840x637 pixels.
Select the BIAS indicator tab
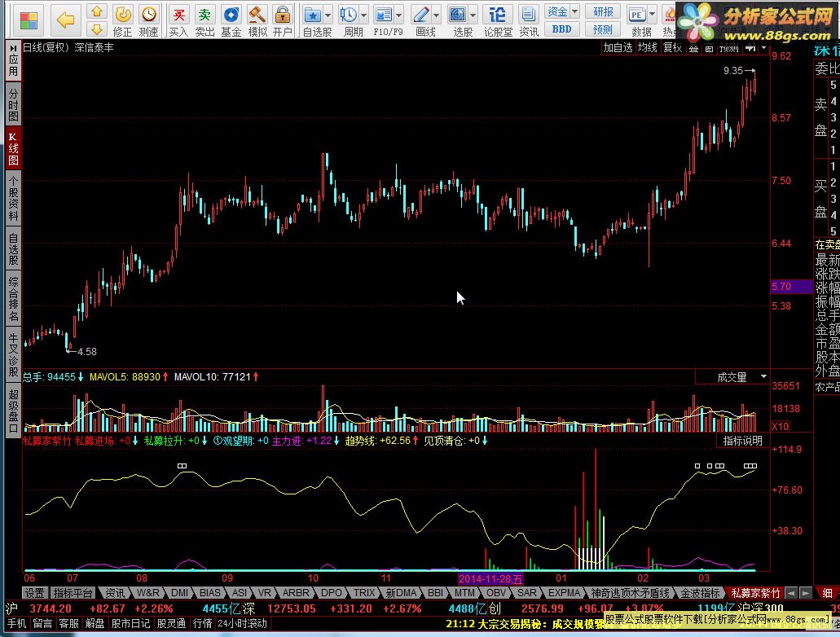pyautogui.click(x=209, y=593)
